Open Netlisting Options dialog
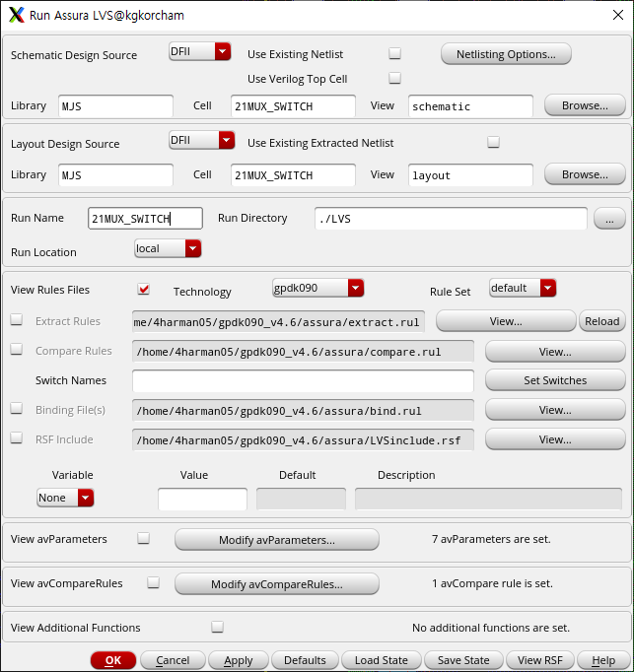The image size is (634, 672). coord(506,54)
